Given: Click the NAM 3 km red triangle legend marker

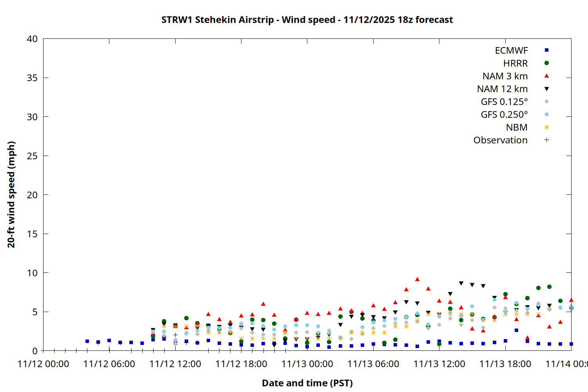Looking at the screenshot, I should (x=546, y=76).
